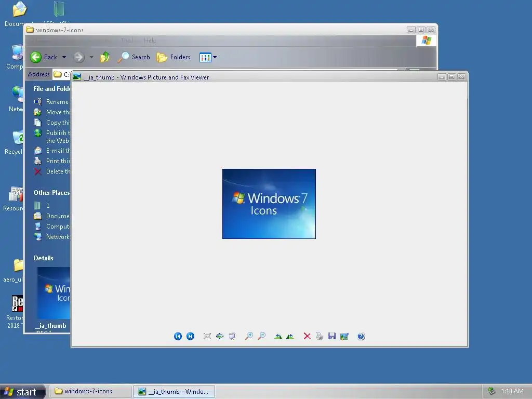532x399 pixels.
Task: Print the image from viewer toolbar
Action: (x=320, y=336)
